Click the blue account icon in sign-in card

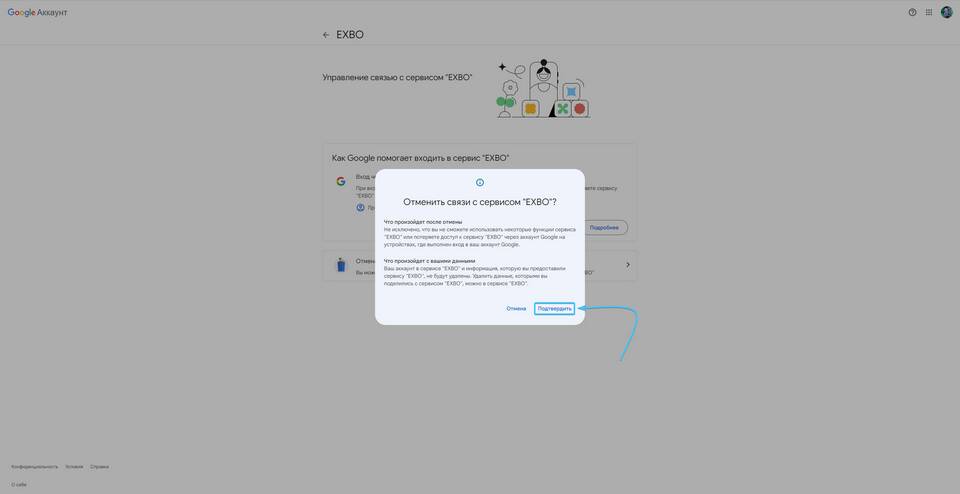click(x=361, y=208)
